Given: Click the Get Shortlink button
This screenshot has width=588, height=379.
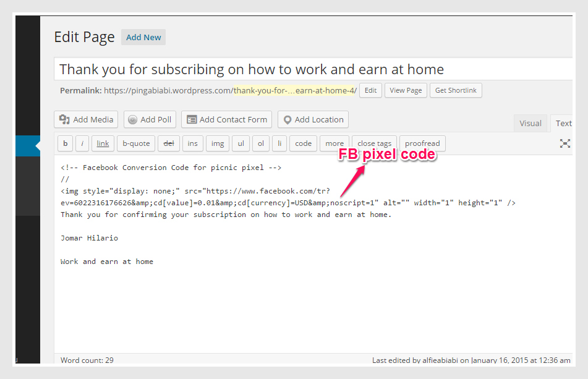Looking at the screenshot, I should click(456, 90).
